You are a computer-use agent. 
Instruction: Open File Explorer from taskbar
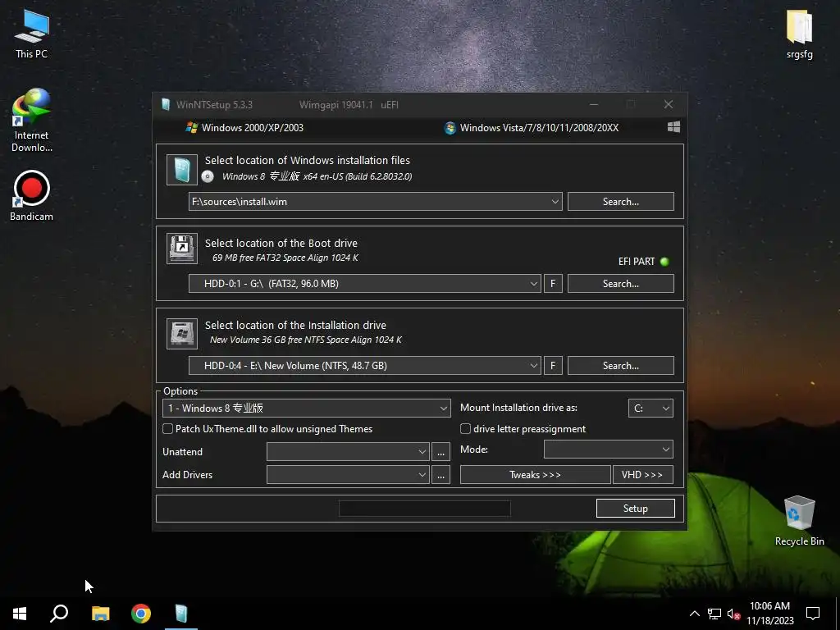(100, 614)
